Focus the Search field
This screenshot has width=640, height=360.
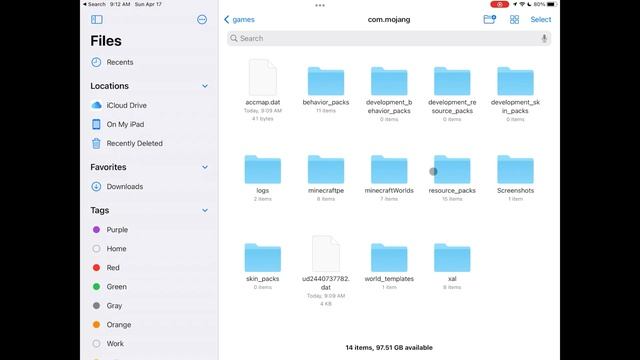[389, 38]
